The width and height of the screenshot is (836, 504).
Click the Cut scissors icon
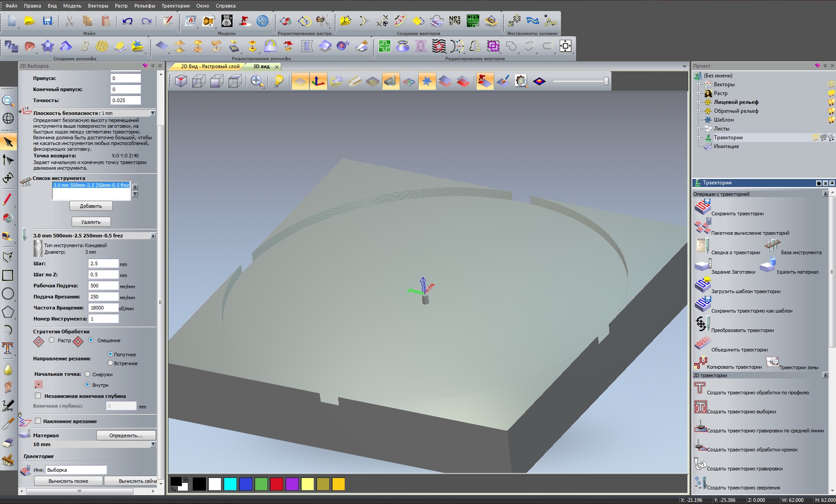69,21
